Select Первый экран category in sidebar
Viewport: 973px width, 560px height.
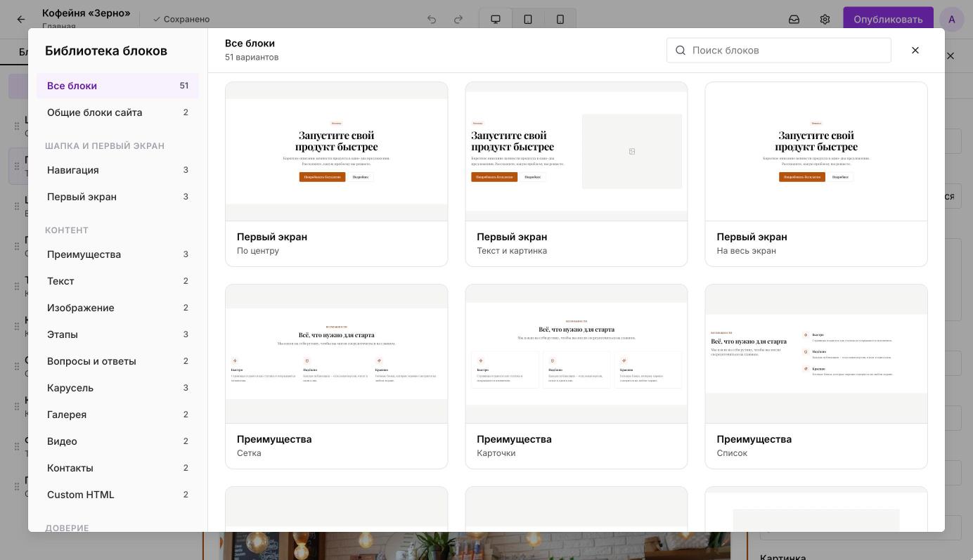117,197
